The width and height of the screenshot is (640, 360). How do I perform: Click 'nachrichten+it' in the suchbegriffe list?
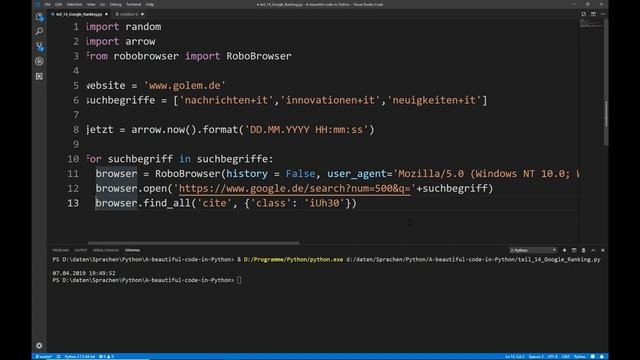point(226,100)
